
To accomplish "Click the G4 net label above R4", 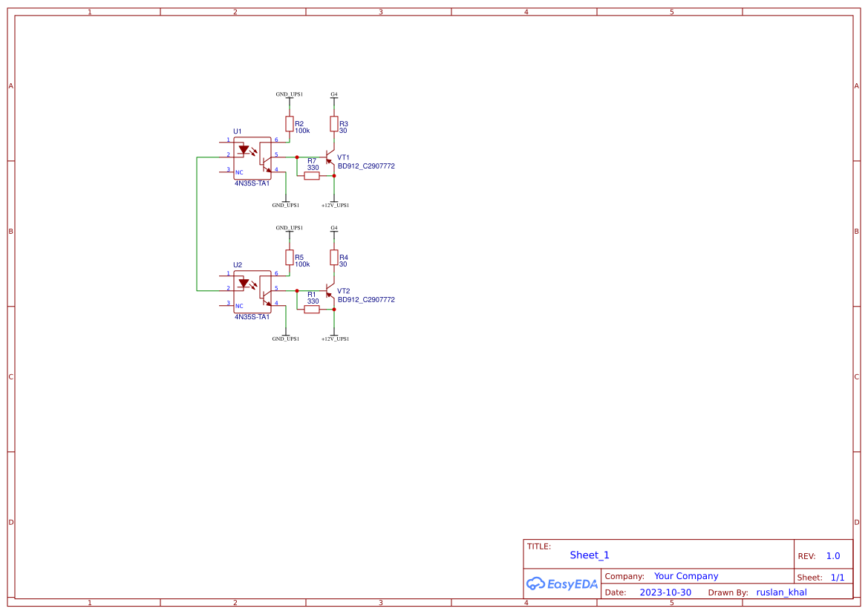I will [334, 228].
